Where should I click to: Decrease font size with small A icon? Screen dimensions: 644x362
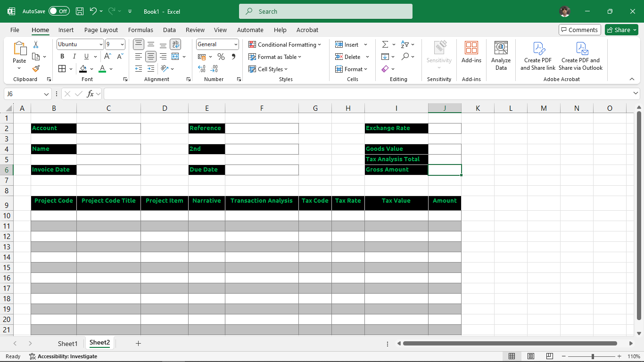click(x=120, y=57)
